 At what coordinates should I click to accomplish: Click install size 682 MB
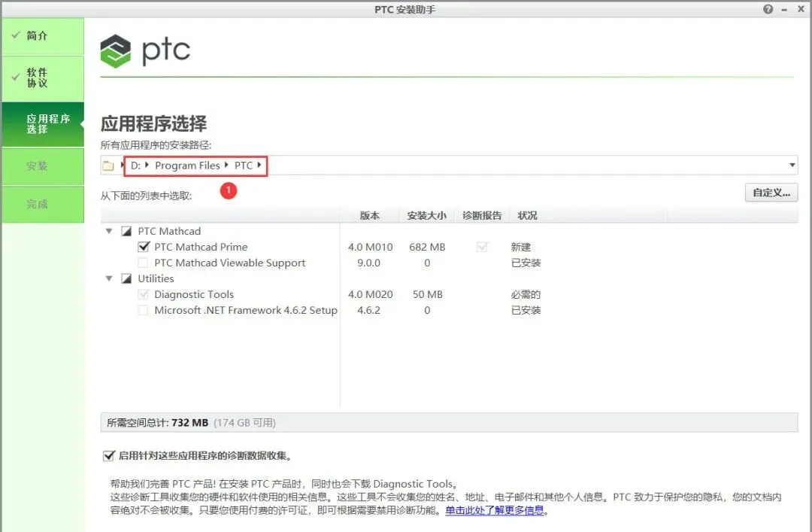(427, 247)
